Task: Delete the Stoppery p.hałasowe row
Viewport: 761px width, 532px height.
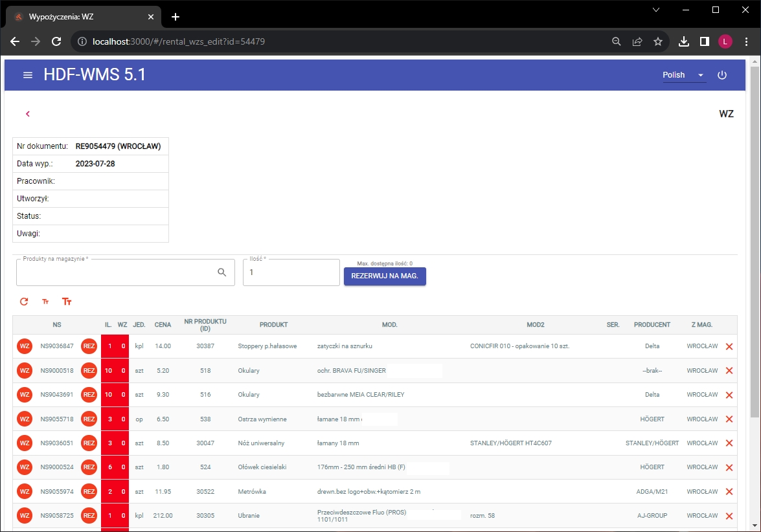Action: (x=729, y=347)
